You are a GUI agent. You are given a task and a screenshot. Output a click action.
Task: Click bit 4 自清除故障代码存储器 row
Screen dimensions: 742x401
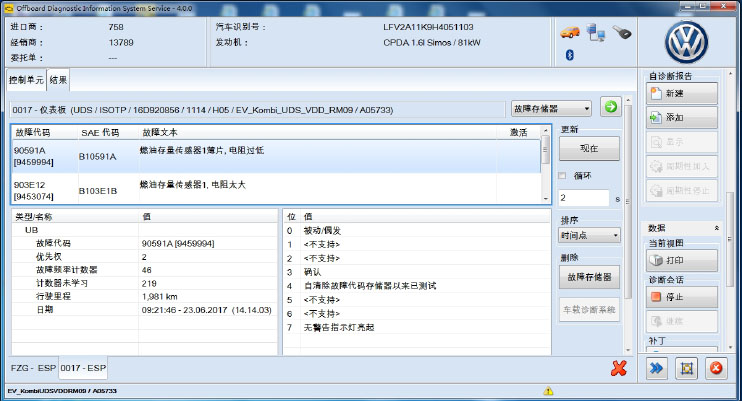417,286
